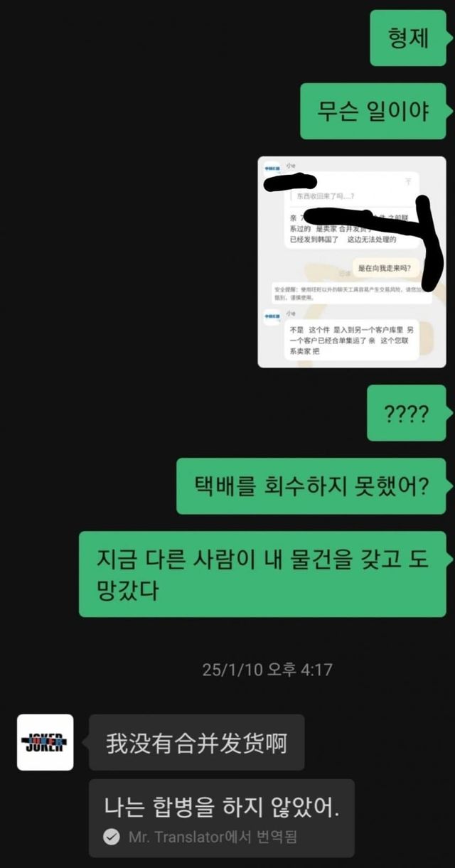This screenshot has height=868, width=455.
Task: Tap the message starting '지금 다른 사람이 내 물건을'
Action: click(262, 574)
